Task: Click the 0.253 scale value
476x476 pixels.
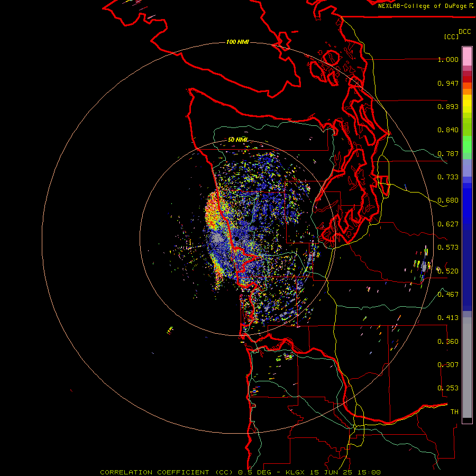Action: 448,388
